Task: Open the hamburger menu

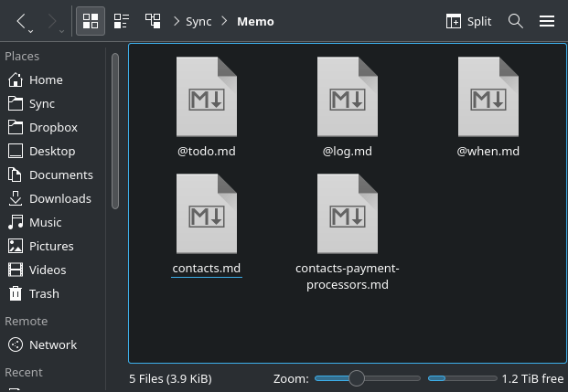Action: click(547, 21)
